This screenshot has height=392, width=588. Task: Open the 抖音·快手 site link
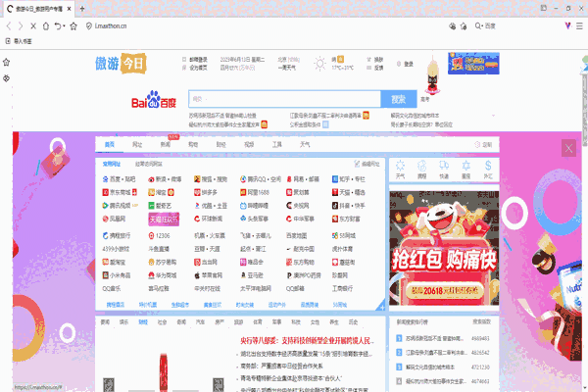tap(348, 206)
